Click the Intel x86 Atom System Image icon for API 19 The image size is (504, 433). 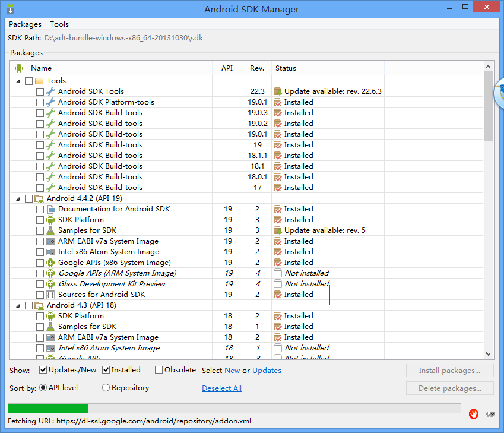(x=50, y=252)
